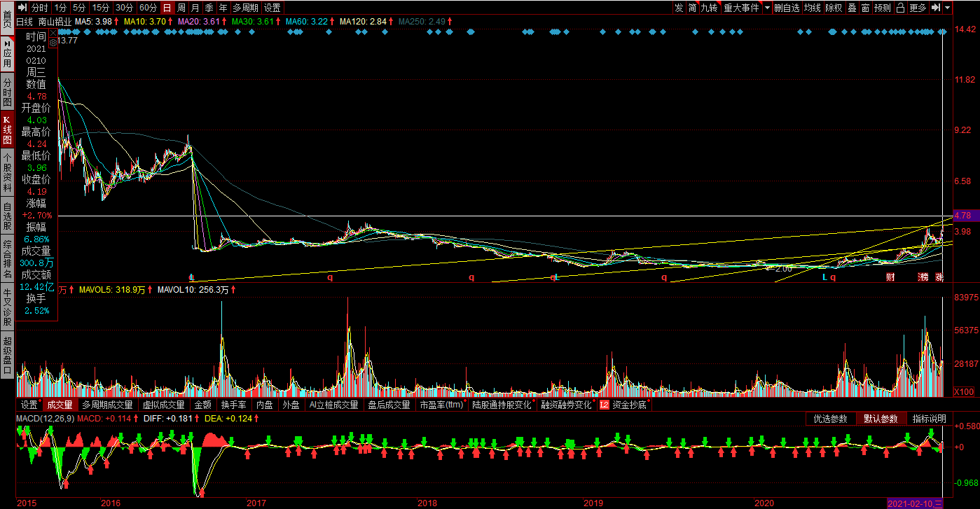
Task: Click the collapse arrow icon before 分时
Action: coord(22,8)
